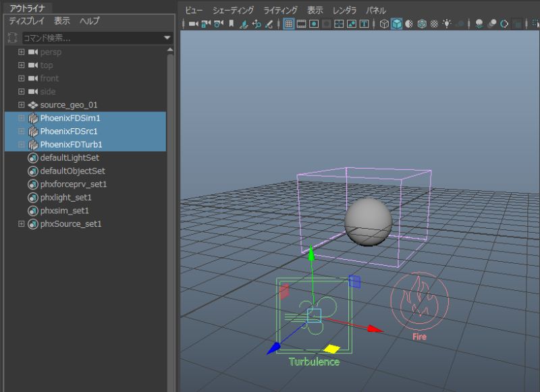Toggle the Gate Mask icon
The height and width of the screenshot is (392, 540).
pyautogui.click(x=327, y=24)
